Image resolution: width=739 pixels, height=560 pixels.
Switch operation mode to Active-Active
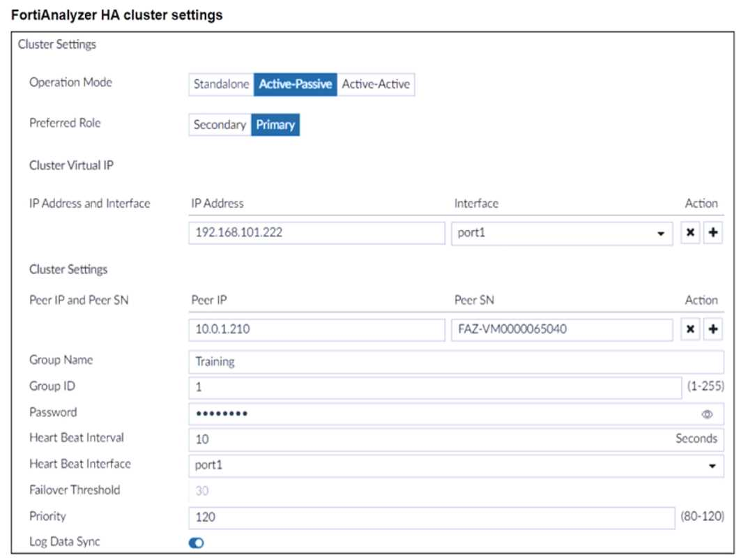click(x=376, y=84)
